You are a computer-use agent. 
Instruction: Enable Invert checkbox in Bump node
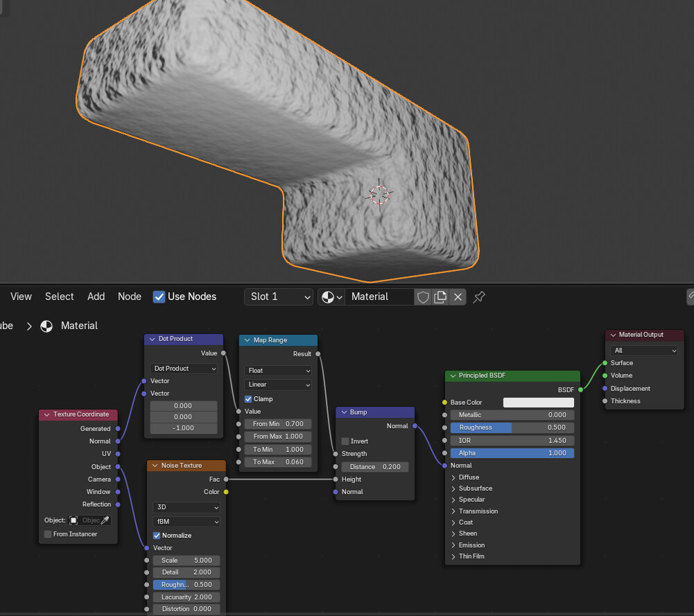345,441
